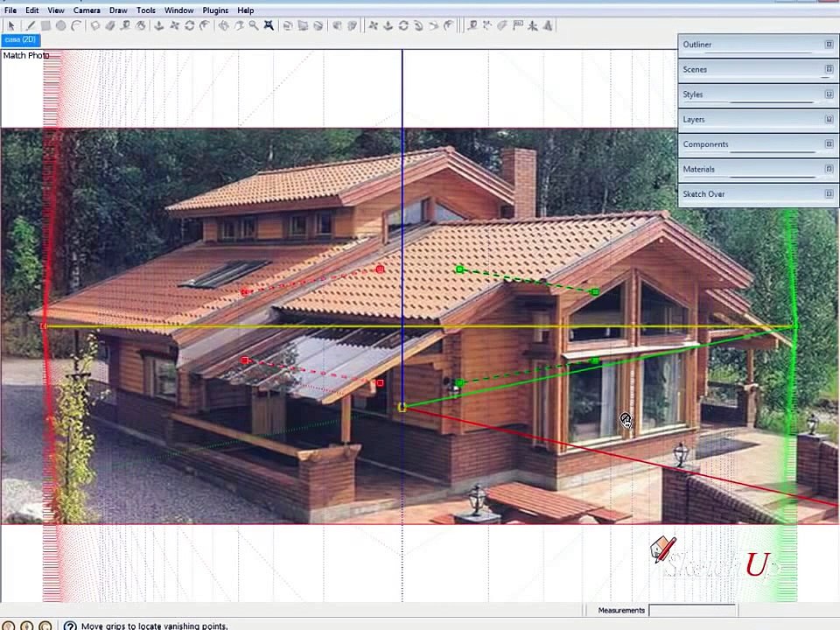Click the Zoom Extents icon
Image resolution: width=840 pixels, height=630 pixels.
coord(269,25)
